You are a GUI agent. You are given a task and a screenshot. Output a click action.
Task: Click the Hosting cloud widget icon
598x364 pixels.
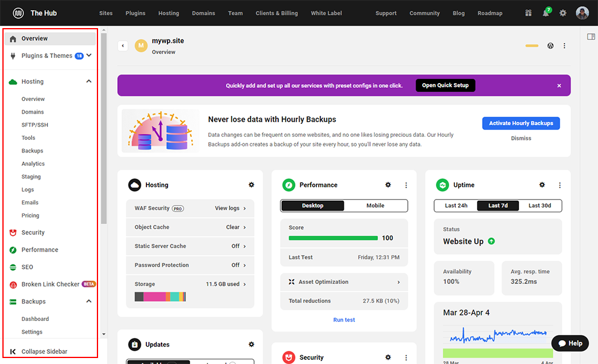(135, 185)
